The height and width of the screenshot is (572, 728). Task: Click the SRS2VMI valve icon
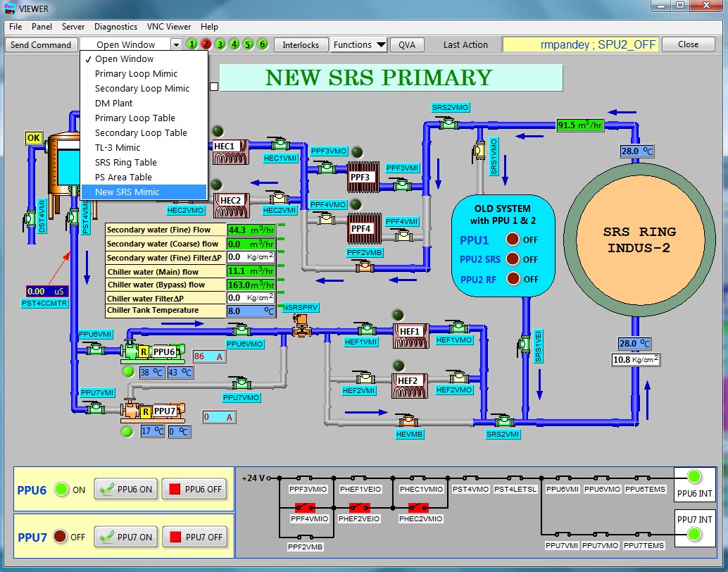503,421
